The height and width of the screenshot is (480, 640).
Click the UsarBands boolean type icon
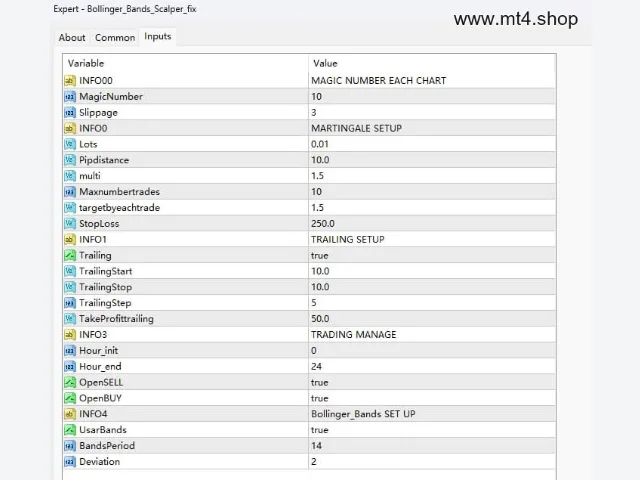click(70, 430)
